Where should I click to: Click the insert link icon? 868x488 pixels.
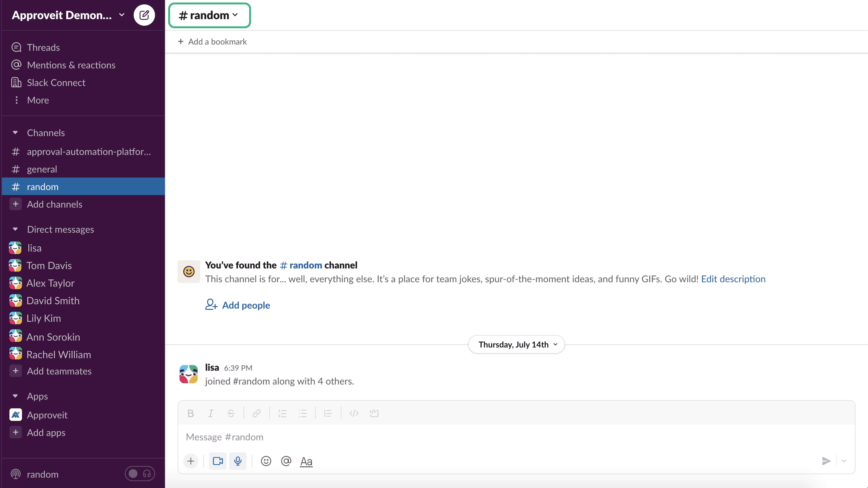[x=257, y=413]
